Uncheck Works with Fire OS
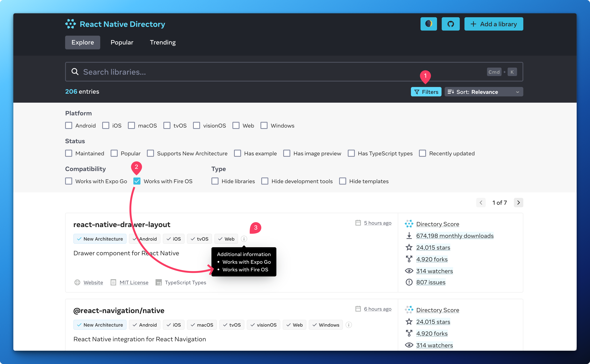This screenshot has height=364, width=590. pos(137,181)
